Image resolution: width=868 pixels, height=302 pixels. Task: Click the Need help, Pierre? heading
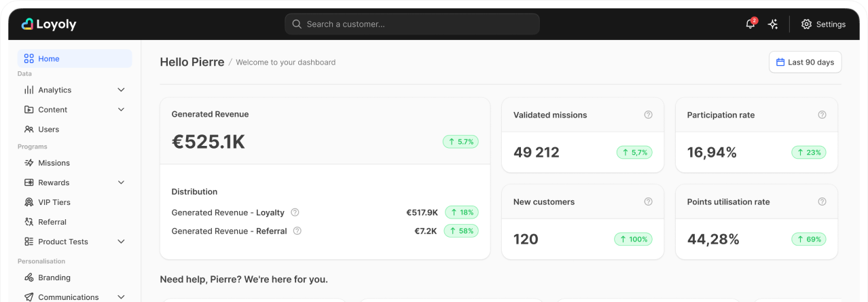click(244, 279)
